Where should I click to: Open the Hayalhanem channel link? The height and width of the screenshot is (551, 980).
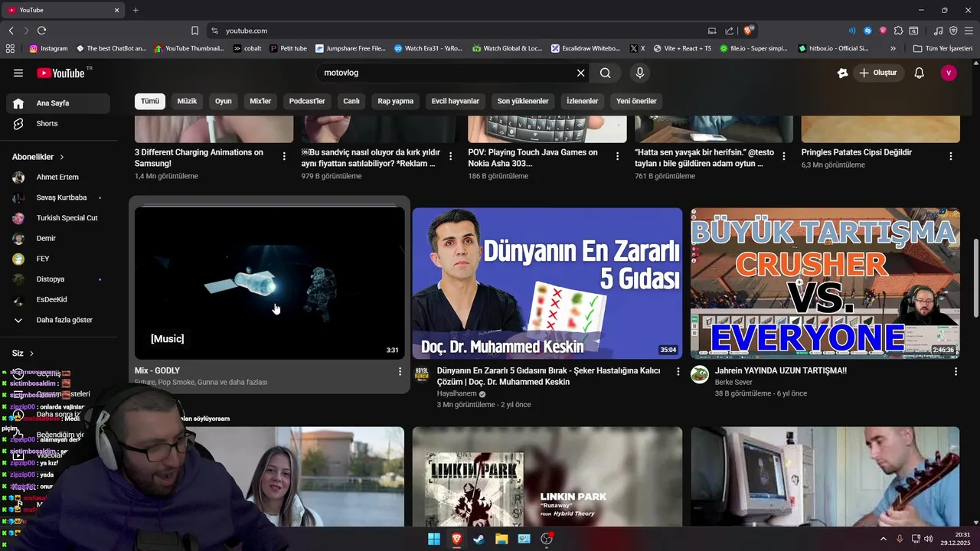456,393
